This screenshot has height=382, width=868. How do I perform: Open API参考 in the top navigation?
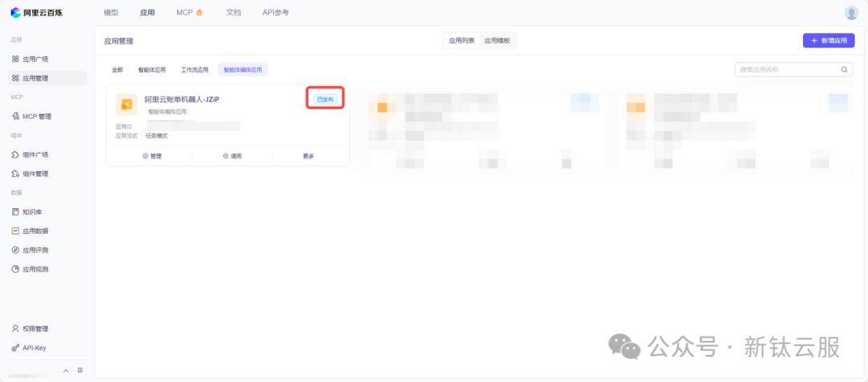[275, 12]
